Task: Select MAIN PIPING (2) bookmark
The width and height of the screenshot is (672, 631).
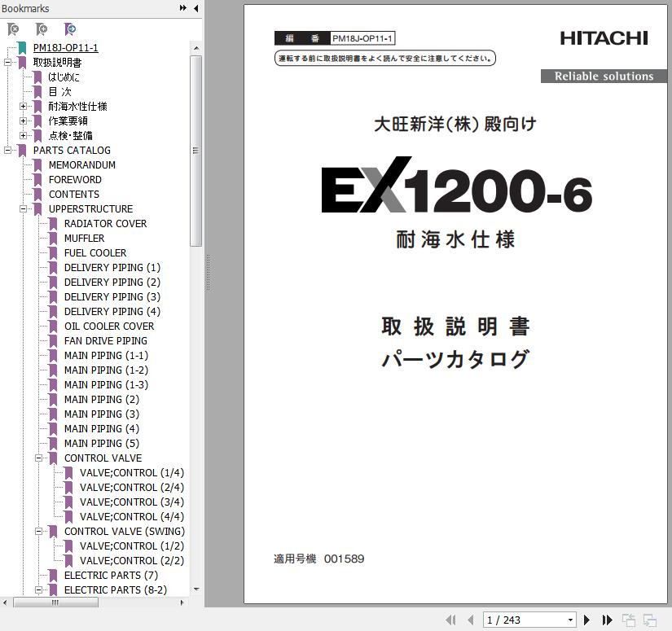Action: click(x=102, y=399)
